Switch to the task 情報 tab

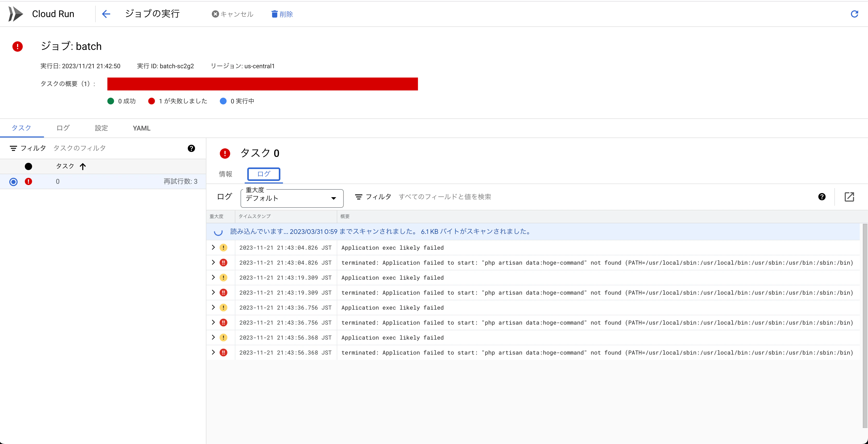[226, 174]
